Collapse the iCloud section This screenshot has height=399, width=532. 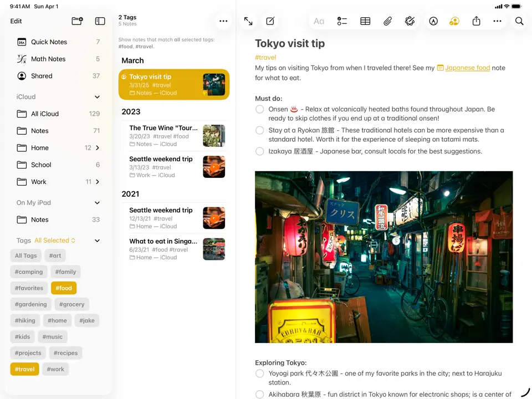coord(97,97)
